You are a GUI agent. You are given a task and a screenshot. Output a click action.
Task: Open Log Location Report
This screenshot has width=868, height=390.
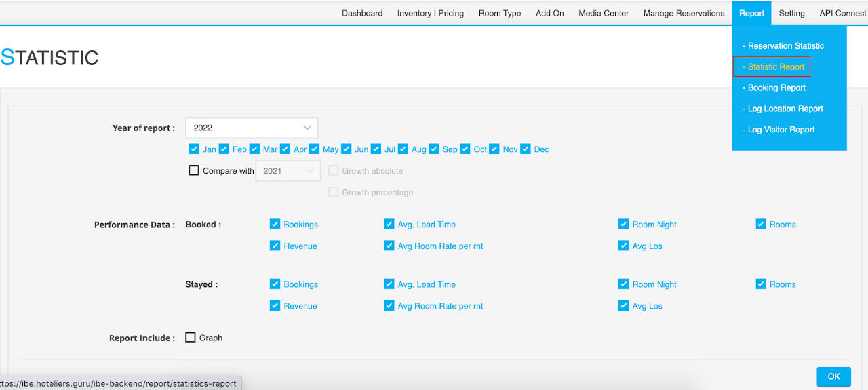[785, 109]
